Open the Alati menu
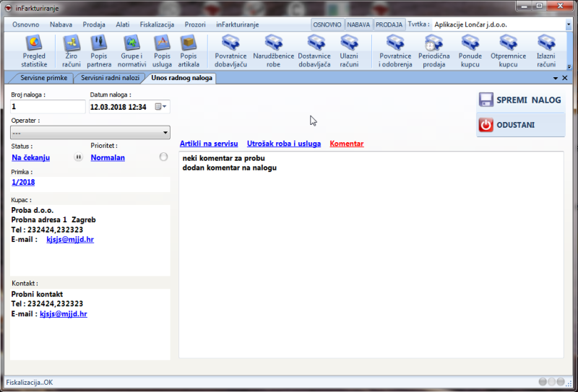Screen dimensions: 578x392 tap(123, 25)
